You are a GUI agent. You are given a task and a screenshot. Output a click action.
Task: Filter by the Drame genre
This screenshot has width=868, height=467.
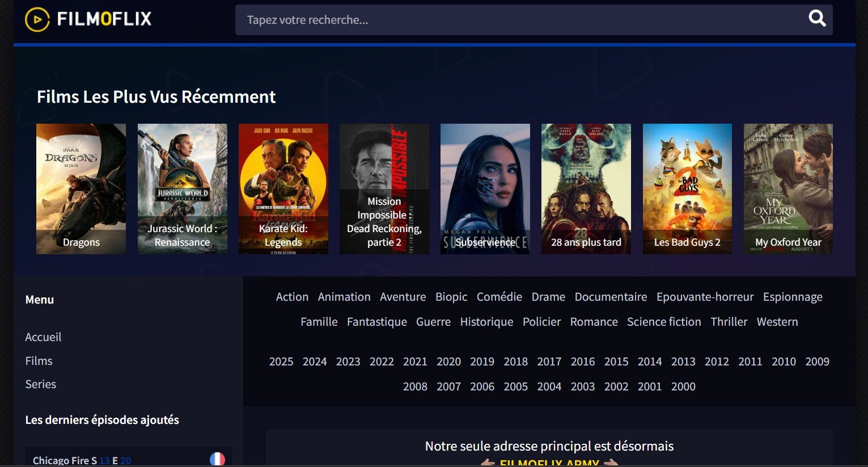coord(548,297)
